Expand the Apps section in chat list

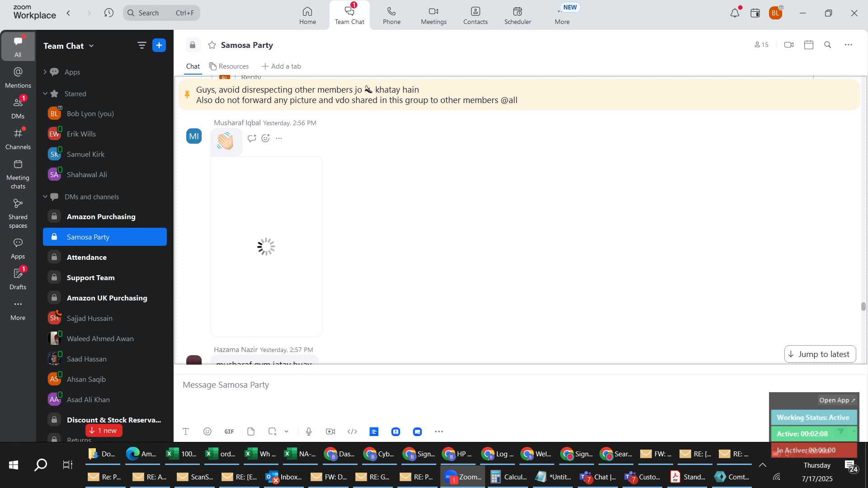[x=45, y=72]
